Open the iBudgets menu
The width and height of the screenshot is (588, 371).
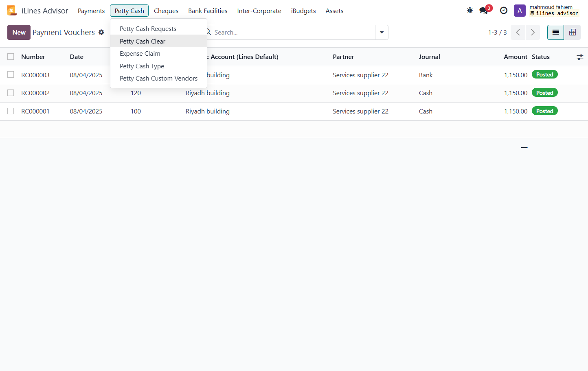tap(303, 11)
